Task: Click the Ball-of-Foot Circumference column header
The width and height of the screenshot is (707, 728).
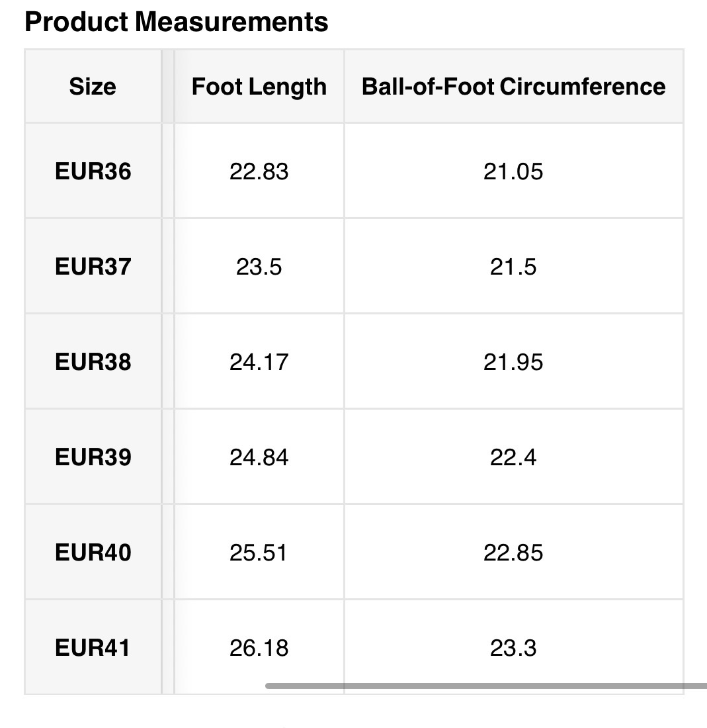Action: (513, 87)
